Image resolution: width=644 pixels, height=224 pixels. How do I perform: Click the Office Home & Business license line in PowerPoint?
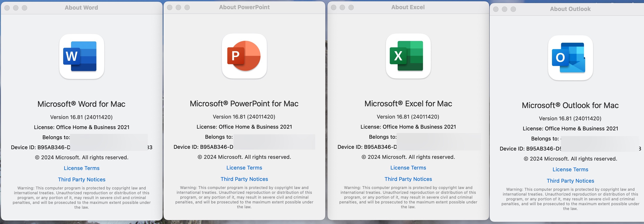244,127
